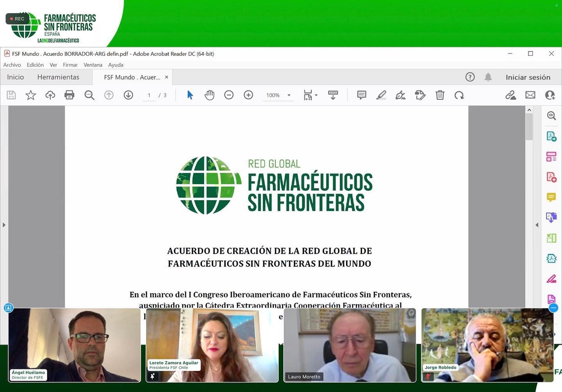This screenshot has height=392, width=562.
Task: Zoom out with the minus icon
Action: click(229, 95)
